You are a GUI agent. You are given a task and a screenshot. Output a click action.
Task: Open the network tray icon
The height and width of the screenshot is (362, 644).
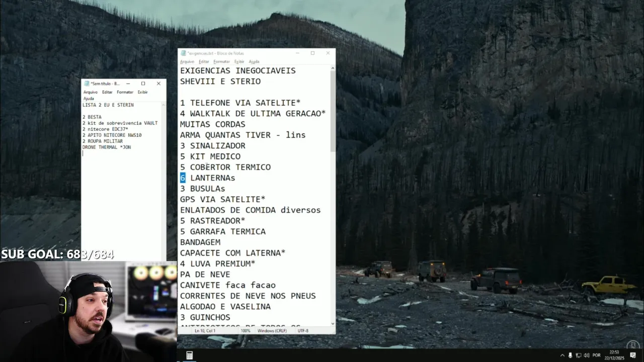579,355
